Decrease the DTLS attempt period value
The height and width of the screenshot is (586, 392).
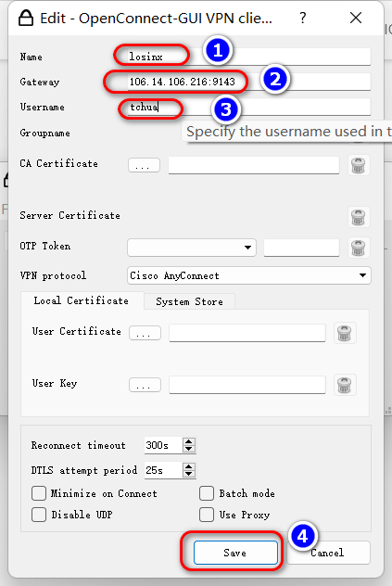pos(189,474)
